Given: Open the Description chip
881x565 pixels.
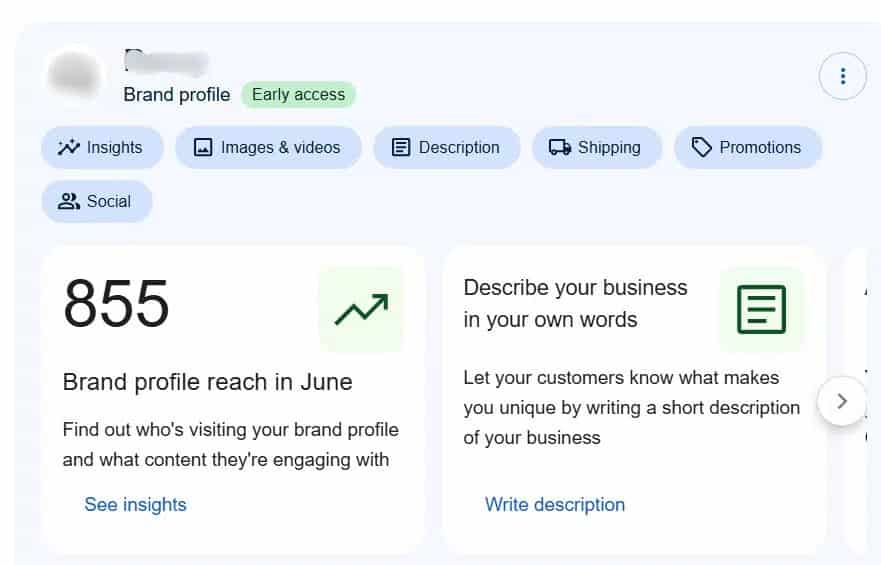Looking at the screenshot, I should tap(459, 147).
